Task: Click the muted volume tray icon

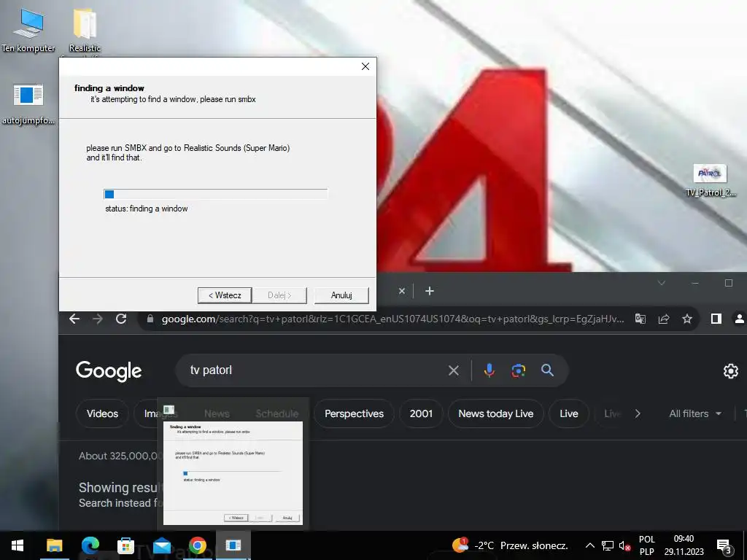Action: point(624,545)
